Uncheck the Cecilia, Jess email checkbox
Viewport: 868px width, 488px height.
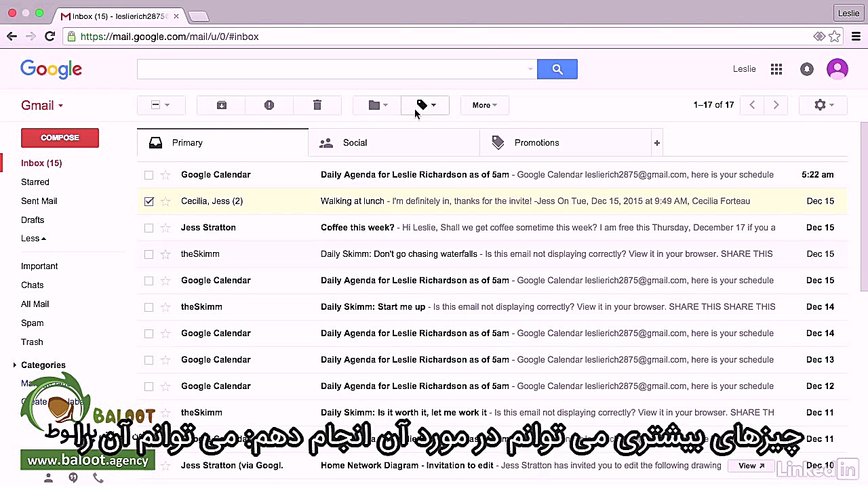(149, 201)
